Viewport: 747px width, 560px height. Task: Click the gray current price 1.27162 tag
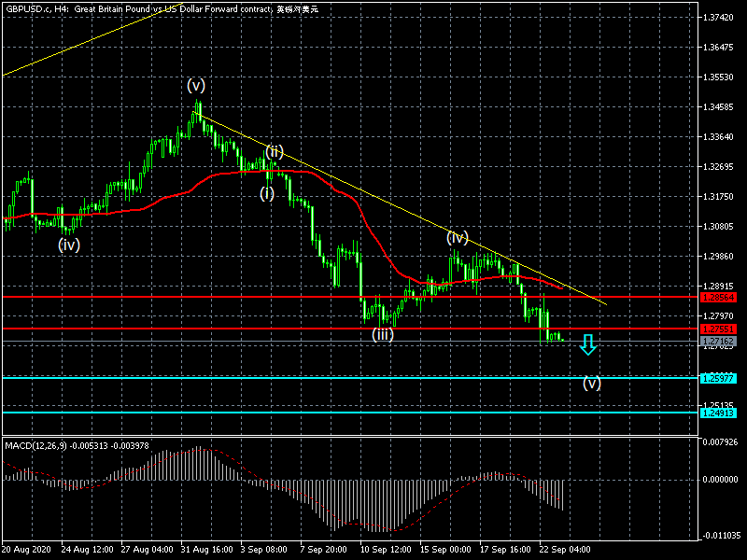pyautogui.click(x=718, y=342)
